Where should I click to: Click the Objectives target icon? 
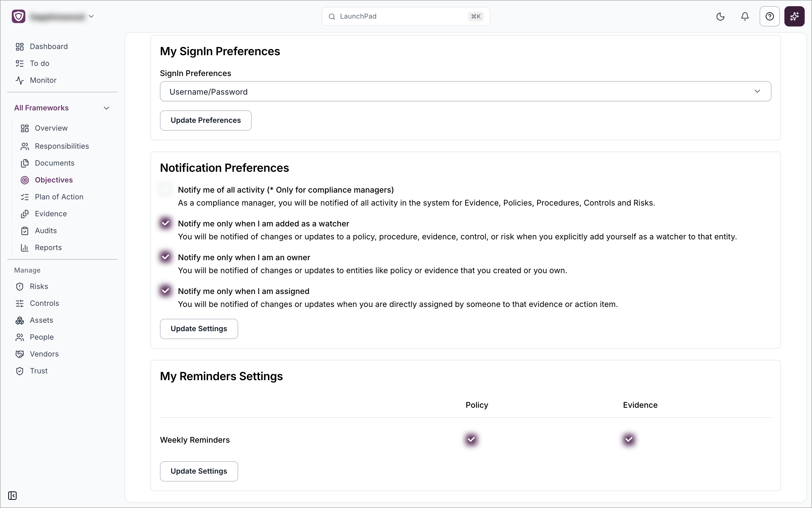(25, 180)
